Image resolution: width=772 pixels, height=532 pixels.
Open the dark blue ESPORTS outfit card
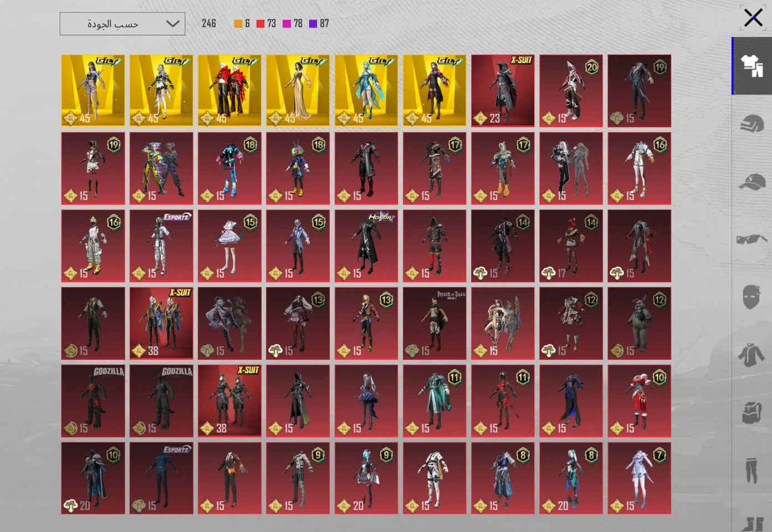(x=161, y=478)
